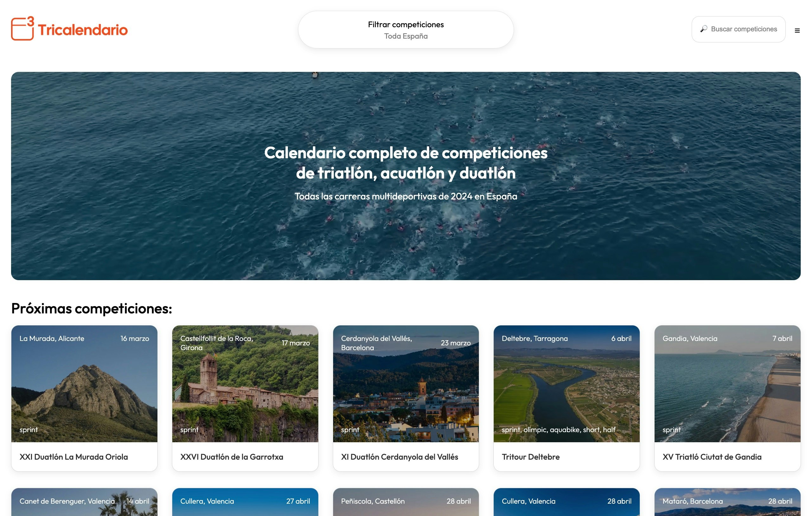This screenshot has width=812, height=516.
Task: Focus the Buscar competiciones search field
Action: click(738, 29)
